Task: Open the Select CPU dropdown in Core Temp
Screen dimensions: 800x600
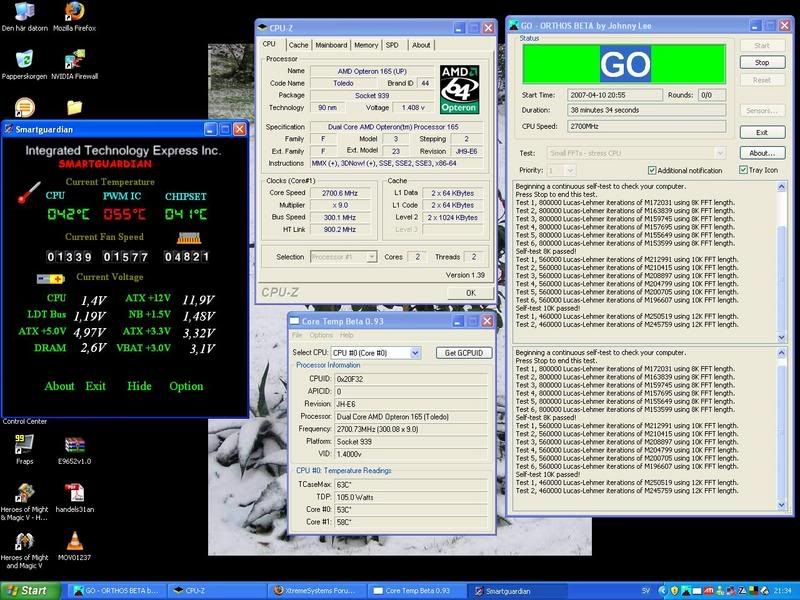Action: point(415,353)
